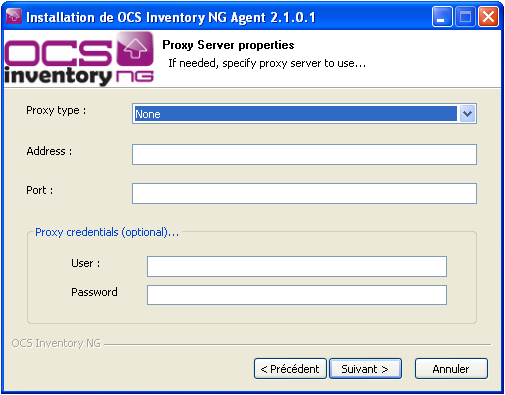Cancel the installation with Annuler
The width and height of the screenshot is (505, 395).
pos(451,369)
